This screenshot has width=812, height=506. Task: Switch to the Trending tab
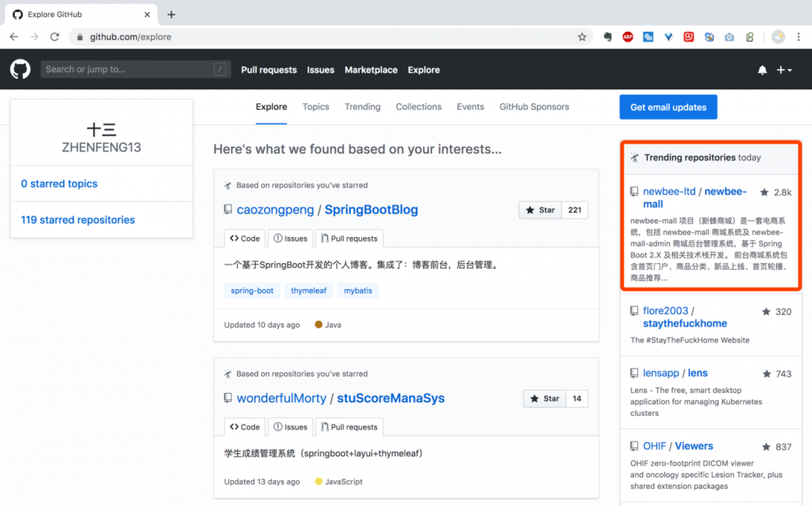click(x=362, y=106)
